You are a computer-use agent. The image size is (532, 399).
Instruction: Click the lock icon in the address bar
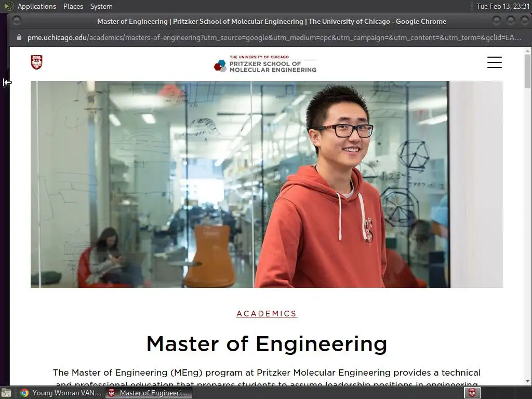pyautogui.click(x=19, y=37)
